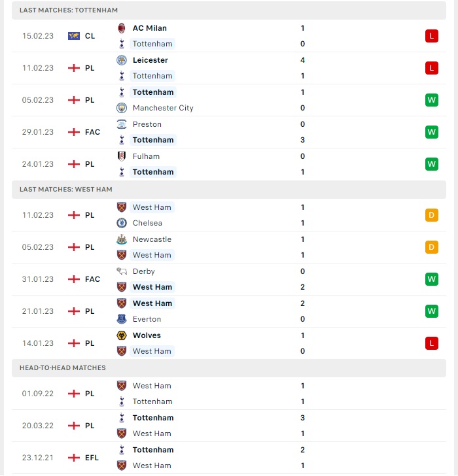Open the Last Matches: Tottenham section header
458x476 pixels.
tap(229, 10)
